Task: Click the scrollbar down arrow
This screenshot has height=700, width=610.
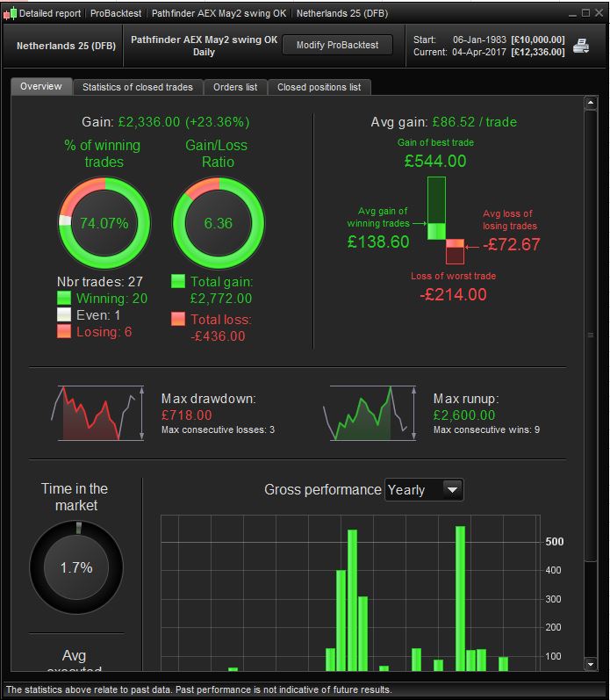Action: coord(591,664)
